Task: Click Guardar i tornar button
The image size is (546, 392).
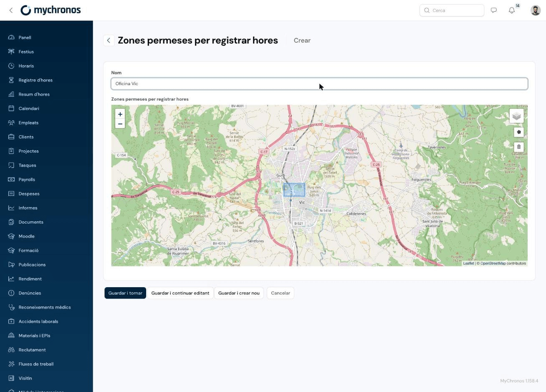Action: pyautogui.click(x=125, y=293)
